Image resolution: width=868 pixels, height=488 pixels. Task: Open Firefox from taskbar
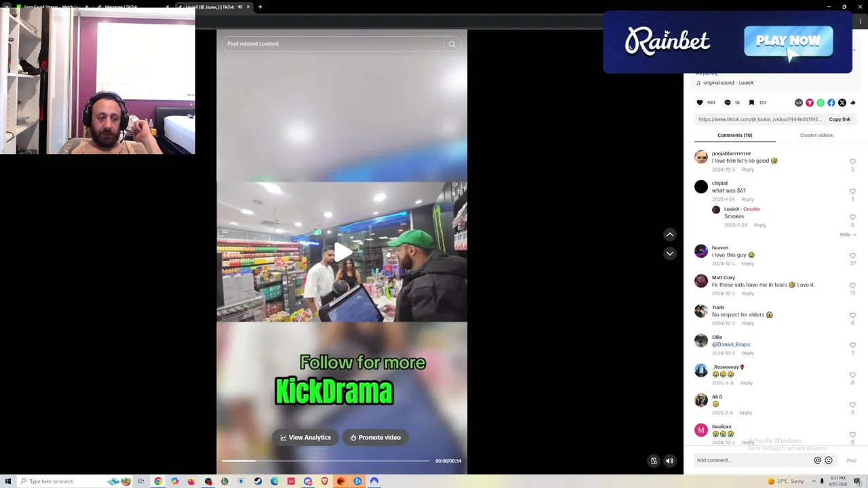(191, 481)
